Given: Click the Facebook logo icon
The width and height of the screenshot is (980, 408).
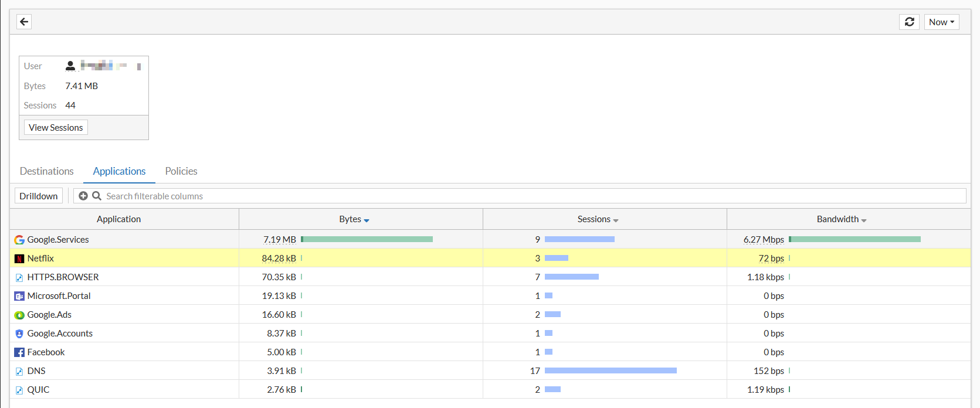Looking at the screenshot, I should pos(19,352).
